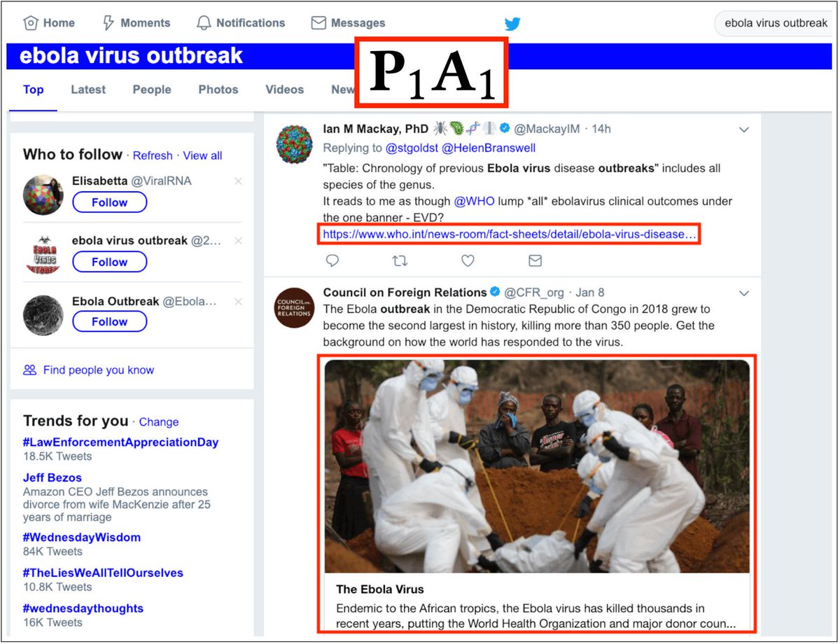840x644 pixels.
Task: Open Ian M Mackay's profile avatar
Action: tap(294, 143)
